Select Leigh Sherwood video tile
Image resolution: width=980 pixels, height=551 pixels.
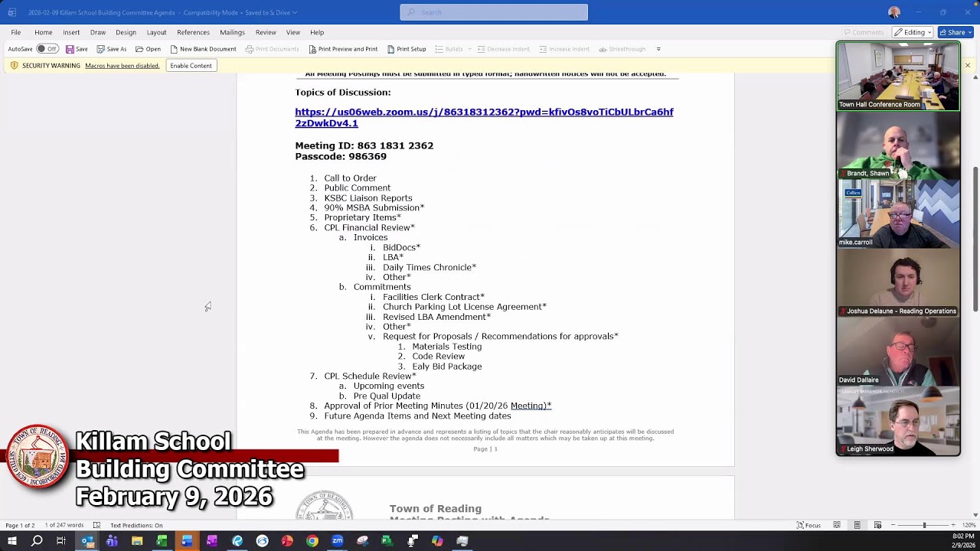(x=898, y=420)
